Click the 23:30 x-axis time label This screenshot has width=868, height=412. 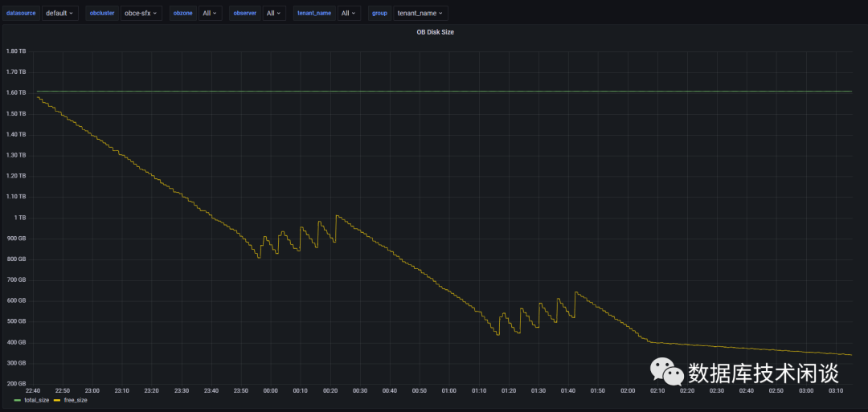[x=182, y=390]
